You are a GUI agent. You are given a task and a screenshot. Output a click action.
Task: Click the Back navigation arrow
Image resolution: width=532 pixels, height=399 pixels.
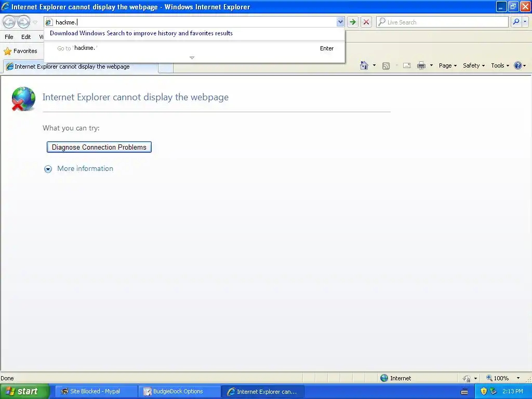9,22
